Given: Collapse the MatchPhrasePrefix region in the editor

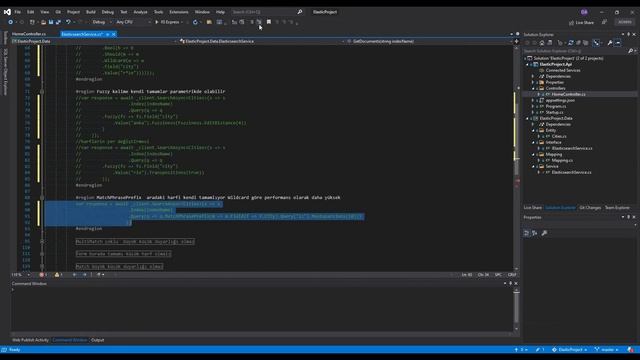Looking at the screenshot, I should point(42,198).
